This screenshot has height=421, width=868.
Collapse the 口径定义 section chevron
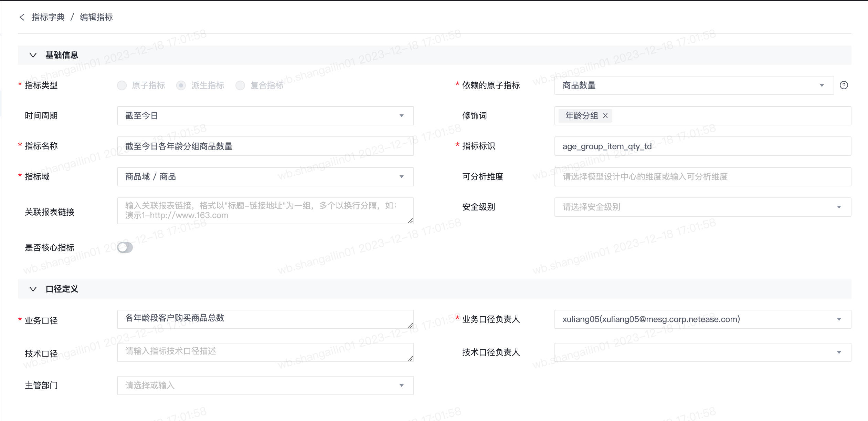[x=33, y=289]
